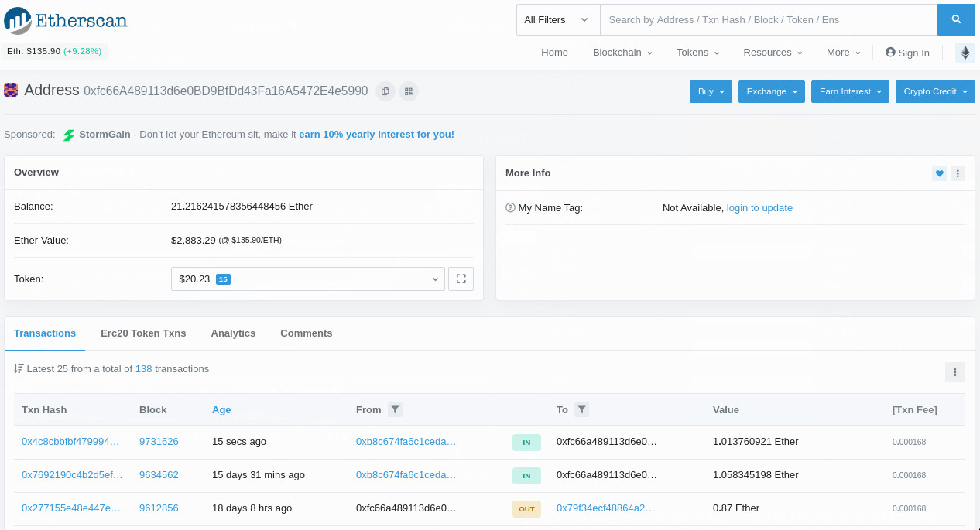The width and height of the screenshot is (980, 530).
Task: Open the Resources menu
Action: [x=771, y=53]
